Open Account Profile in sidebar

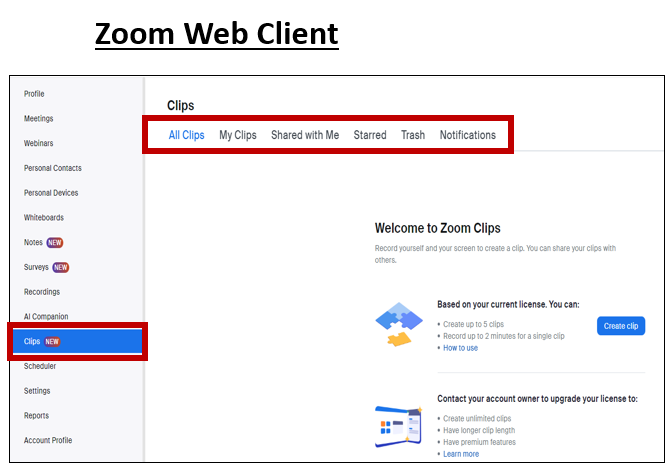pyautogui.click(x=48, y=440)
